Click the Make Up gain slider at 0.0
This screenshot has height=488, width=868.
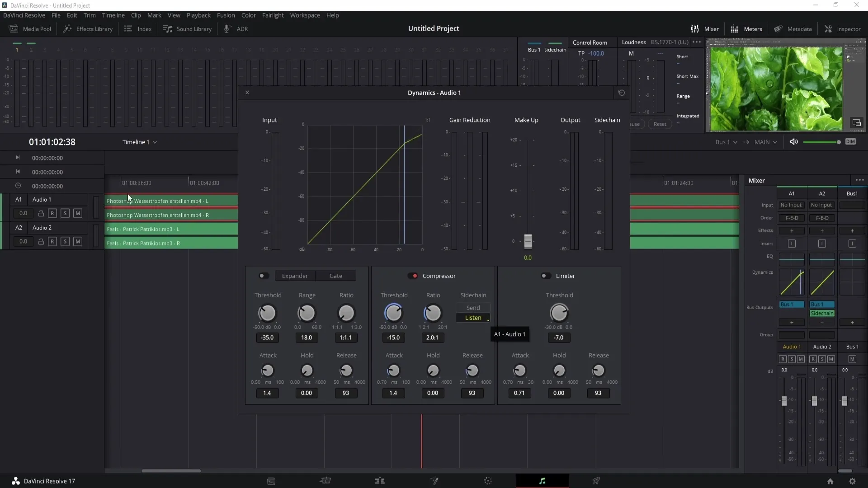tap(528, 242)
